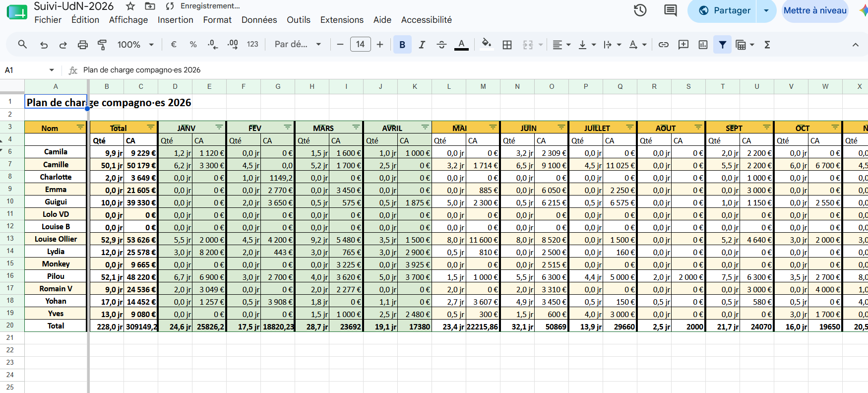
Task: Open fill color picker
Action: click(487, 44)
